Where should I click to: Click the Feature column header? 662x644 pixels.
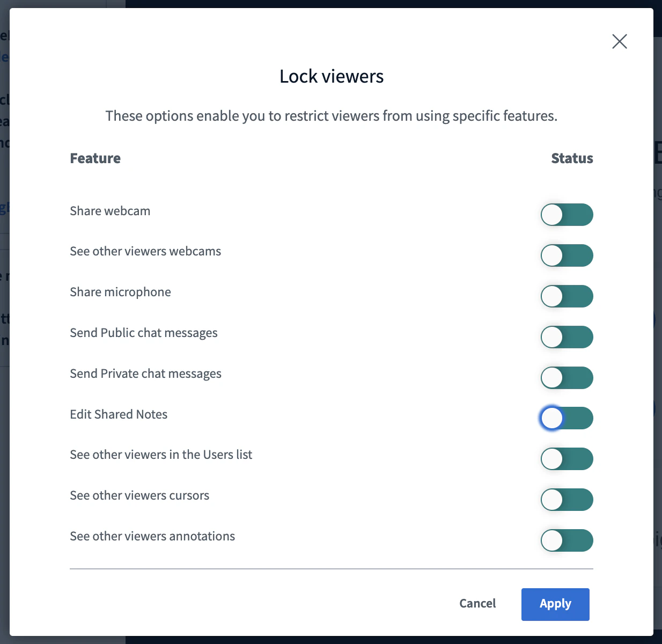pos(95,158)
